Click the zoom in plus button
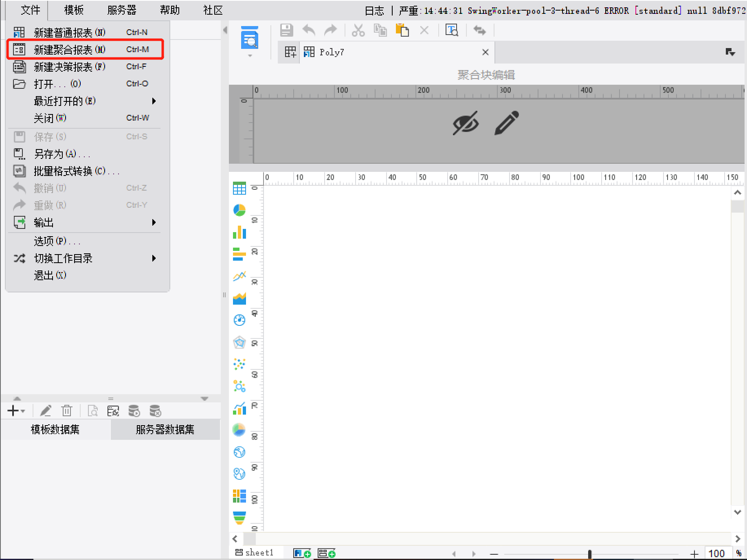The image size is (747, 560). pyautogui.click(x=694, y=553)
